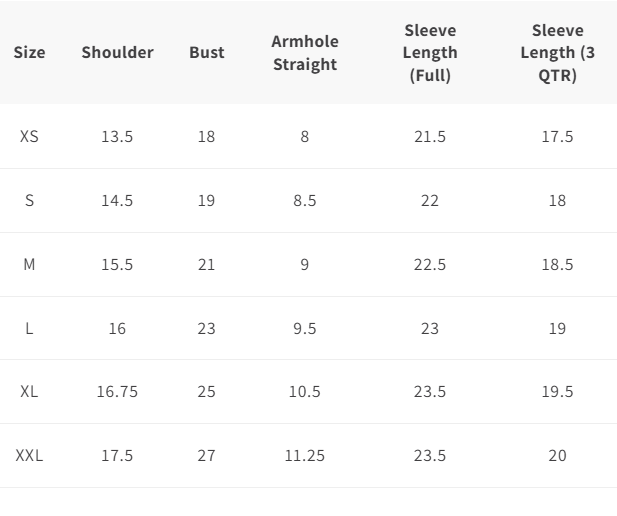Viewport: 617px width, 516px height.
Task: Click the XXL size row label
Action: click(x=29, y=456)
